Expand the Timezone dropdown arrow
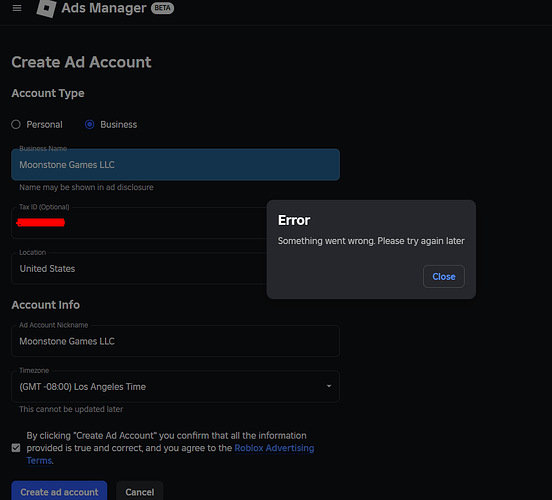552x500 pixels. (x=328, y=386)
